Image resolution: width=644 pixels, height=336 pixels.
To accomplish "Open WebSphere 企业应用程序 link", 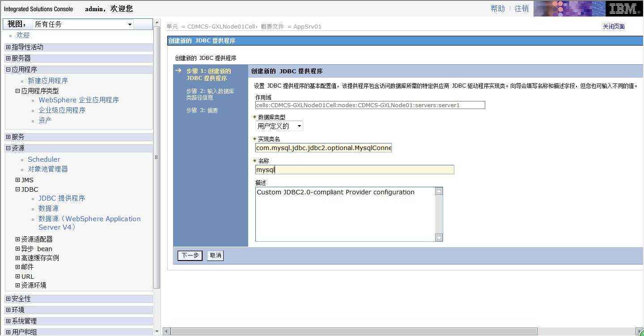I will [x=79, y=100].
